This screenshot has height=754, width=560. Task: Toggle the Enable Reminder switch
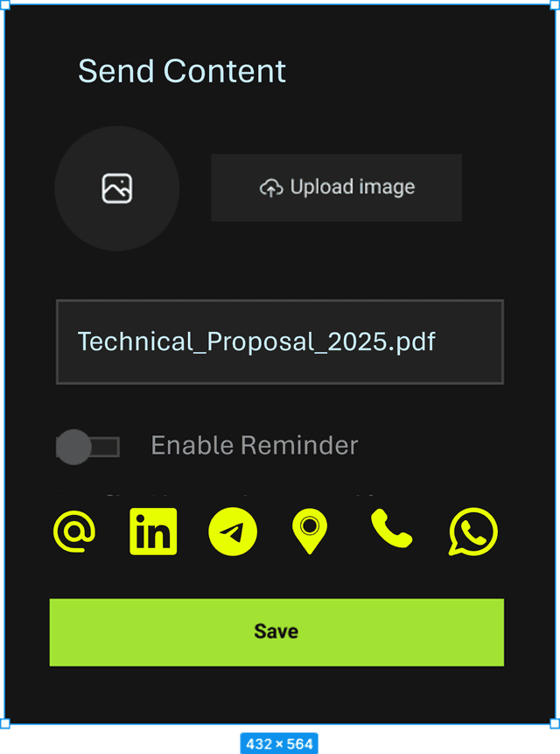[x=87, y=447]
